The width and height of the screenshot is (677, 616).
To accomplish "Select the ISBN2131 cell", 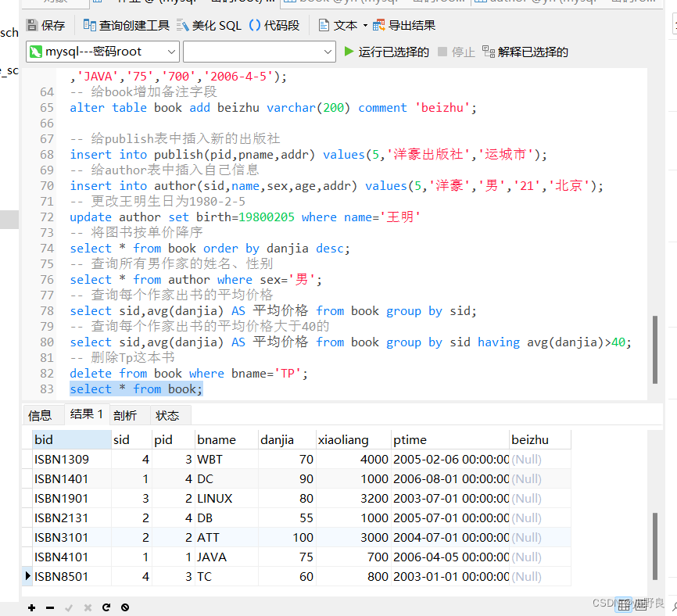I will pos(72,518).
